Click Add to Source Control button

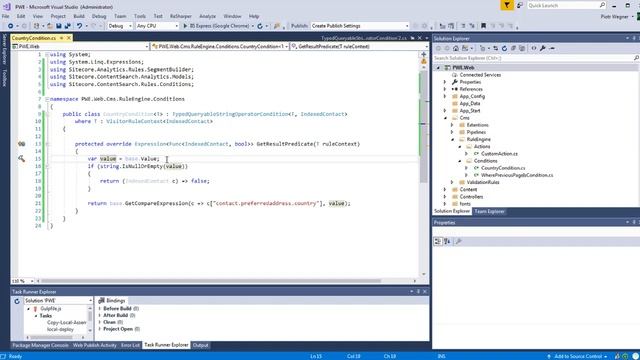click(579, 356)
